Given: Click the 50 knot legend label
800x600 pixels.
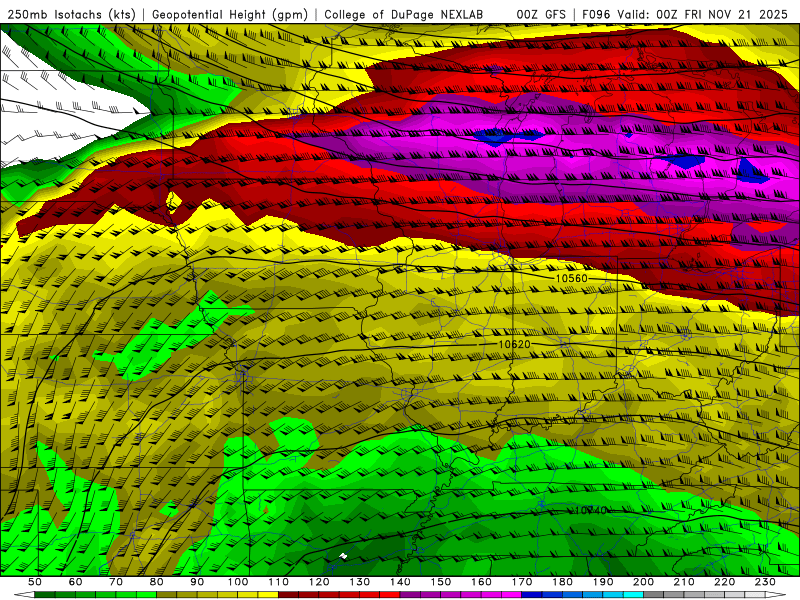Looking at the screenshot, I should 35,582.
